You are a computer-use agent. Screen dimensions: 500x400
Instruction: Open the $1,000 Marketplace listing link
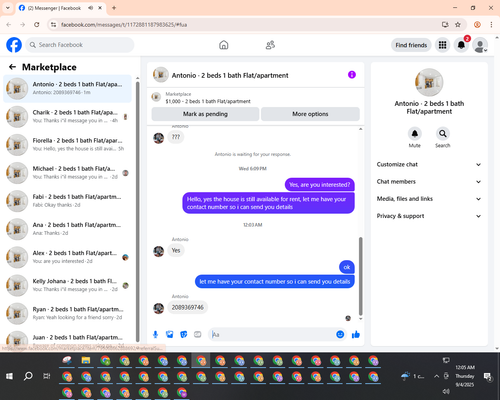(208, 101)
